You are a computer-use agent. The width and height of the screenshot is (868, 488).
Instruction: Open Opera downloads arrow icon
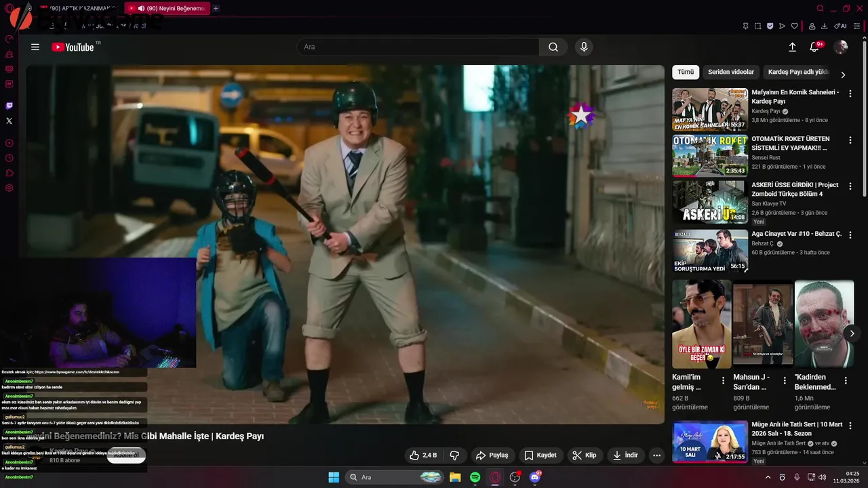click(x=824, y=26)
